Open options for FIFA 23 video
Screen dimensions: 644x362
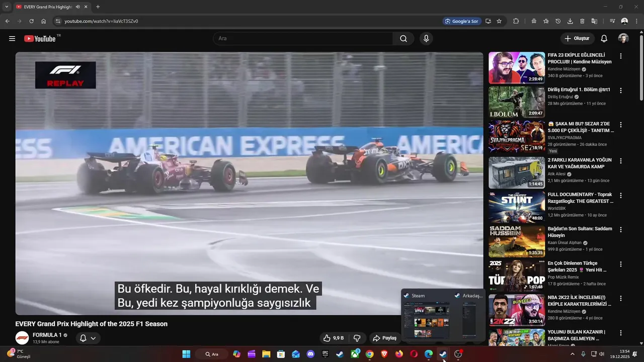tap(621, 56)
